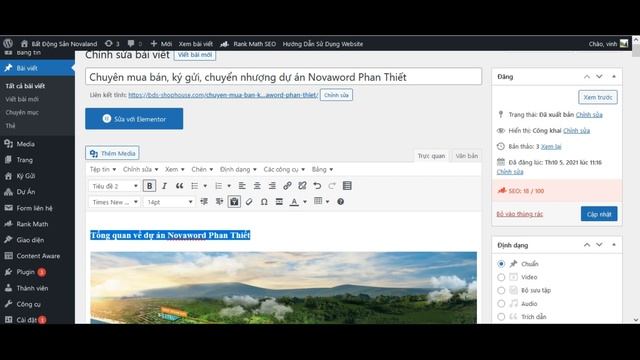Select the Bộ sưu tập post format
The height and width of the screenshot is (360, 640).
(501, 290)
